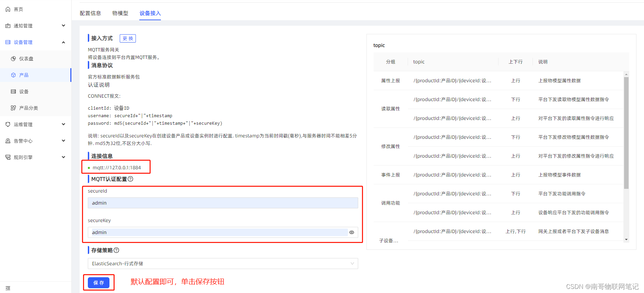
Task: Open 仪表盘 menu item
Action: (x=36, y=59)
